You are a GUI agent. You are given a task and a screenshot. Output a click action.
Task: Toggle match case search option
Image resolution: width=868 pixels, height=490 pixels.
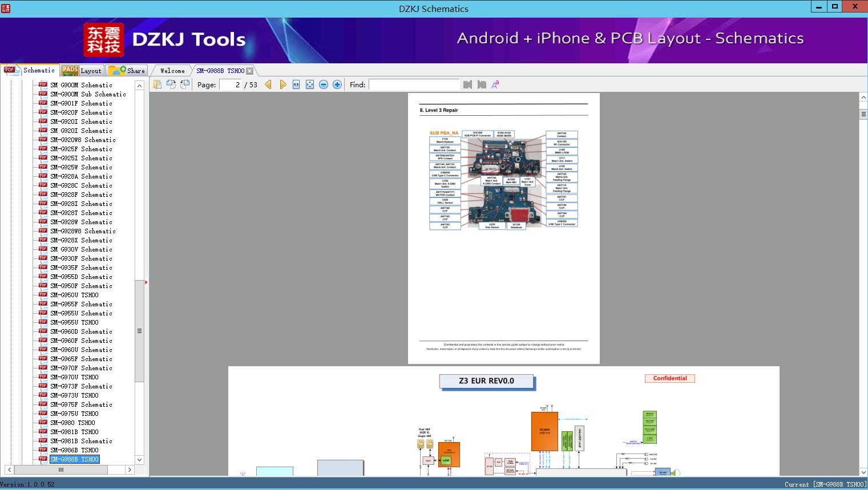click(495, 84)
